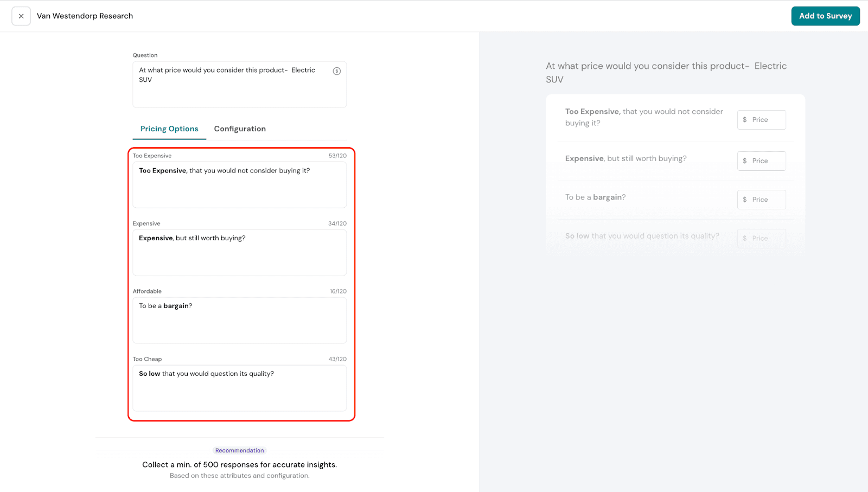
Task: Click the dollar sign in the quality price box
Action: pos(744,238)
